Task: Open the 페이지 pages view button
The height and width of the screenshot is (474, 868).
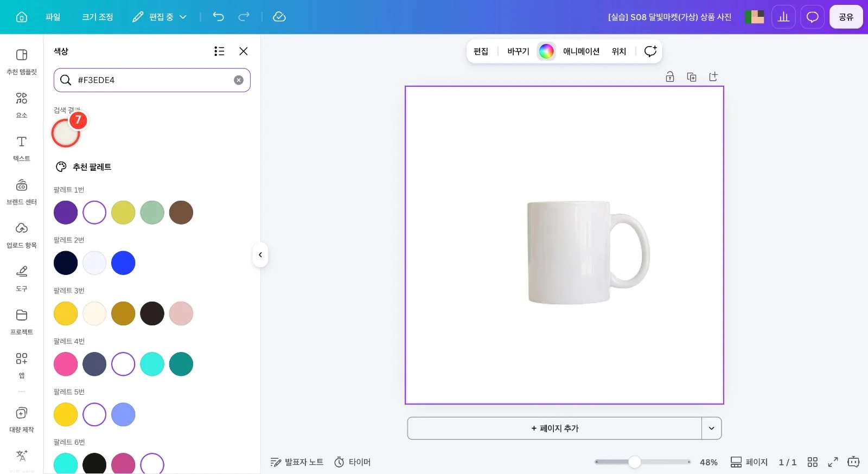Action: 749,462
